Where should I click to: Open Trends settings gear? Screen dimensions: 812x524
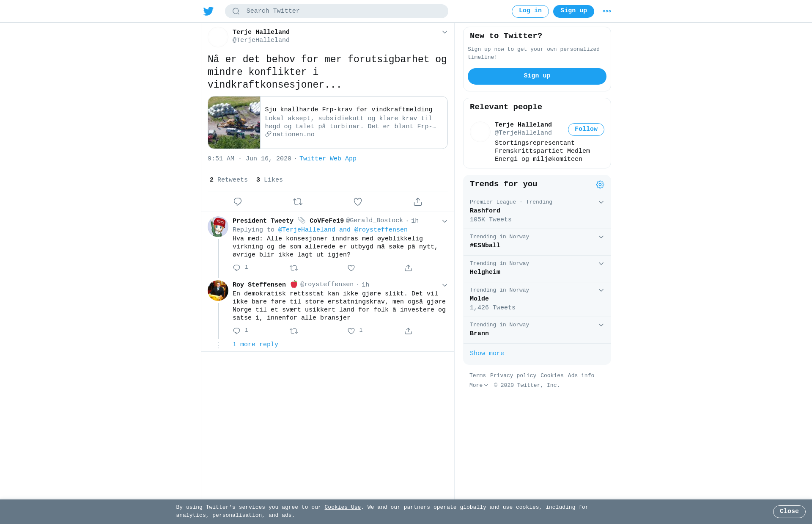[600, 185]
